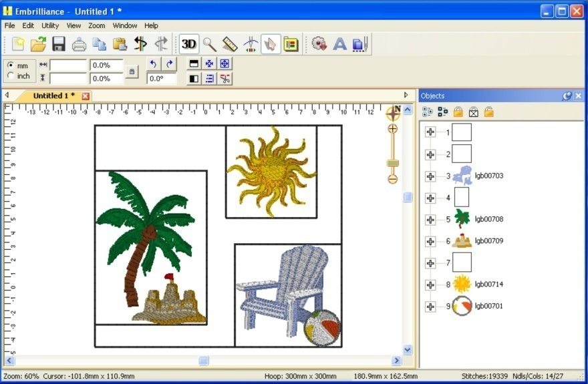The height and width of the screenshot is (384, 588).
Task: Click the Print icon in toolbar
Action: (80, 44)
